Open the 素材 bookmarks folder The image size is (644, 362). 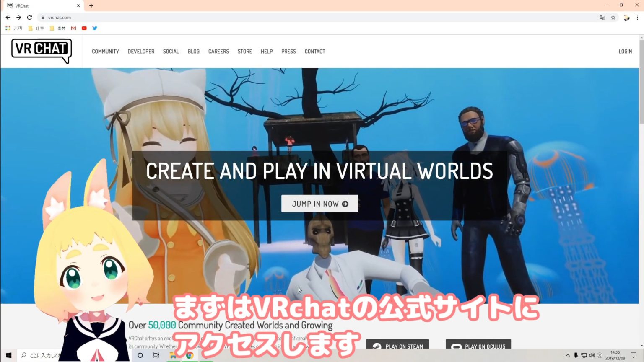(58, 28)
